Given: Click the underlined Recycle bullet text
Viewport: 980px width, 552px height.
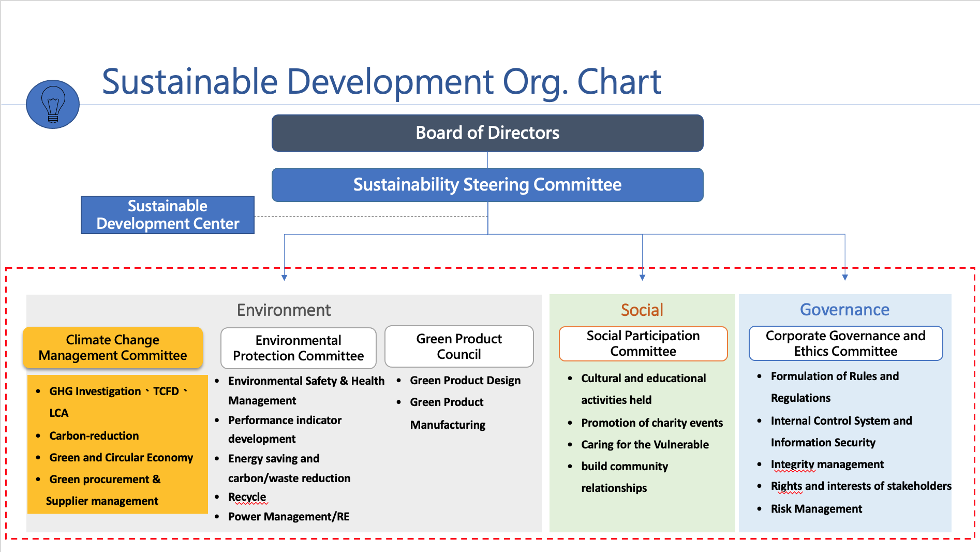Looking at the screenshot, I should [247, 497].
